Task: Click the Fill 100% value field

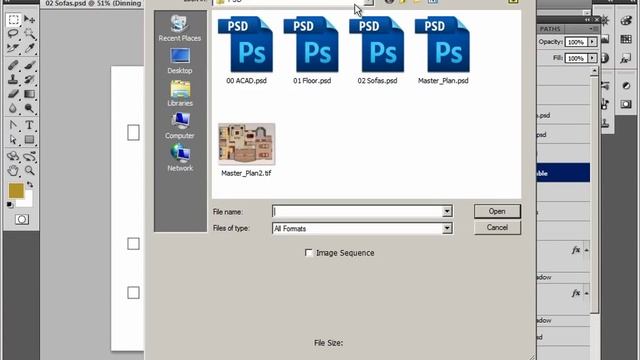Action: tap(576, 58)
